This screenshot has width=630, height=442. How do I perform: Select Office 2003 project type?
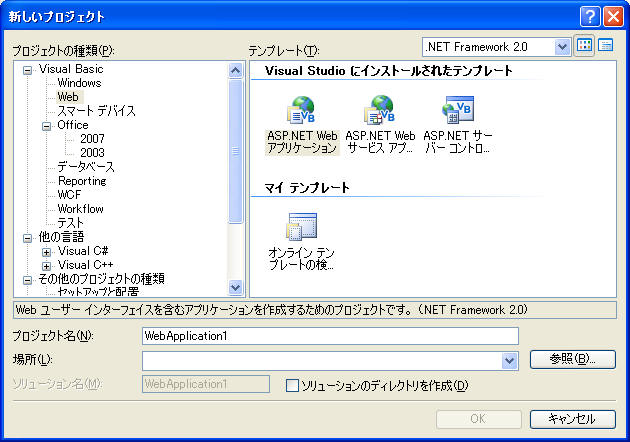[92, 153]
